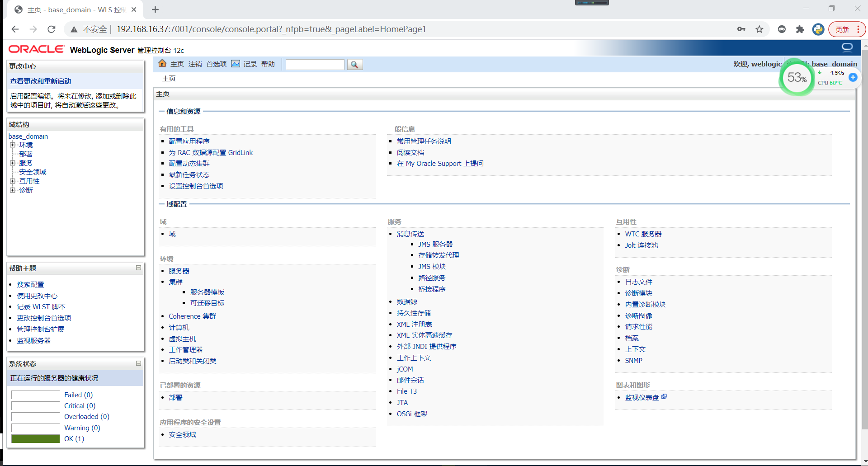
Task: Open 记录 WLST 脚本 help topic
Action: coord(41,306)
